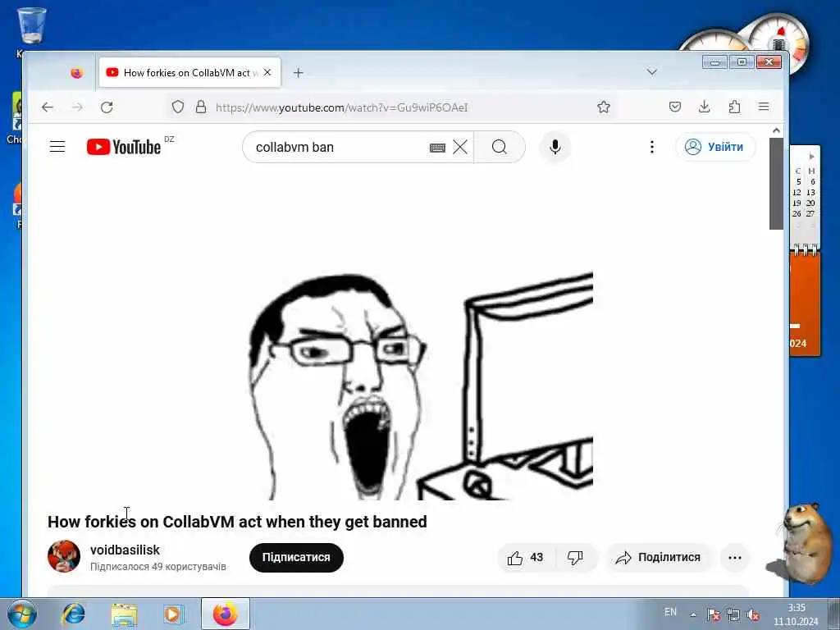Click the Підписатися subscribe button
840x630 pixels.
296,557
